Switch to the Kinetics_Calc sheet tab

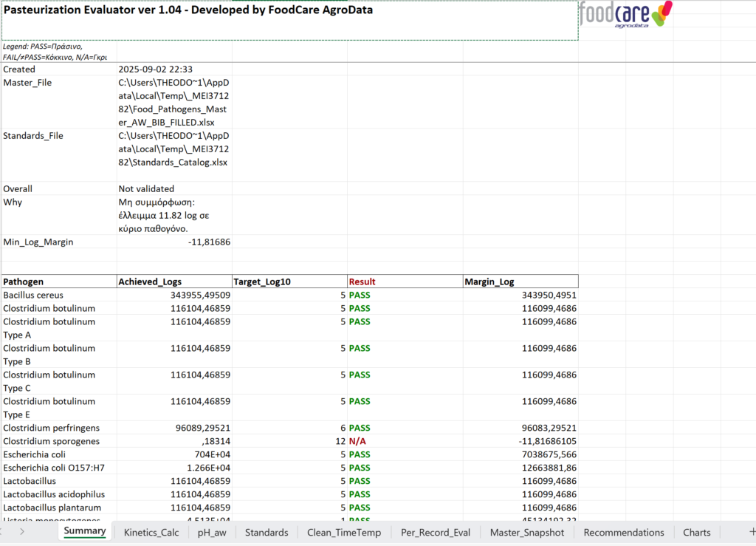pyautogui.click(x=151, y=533)
